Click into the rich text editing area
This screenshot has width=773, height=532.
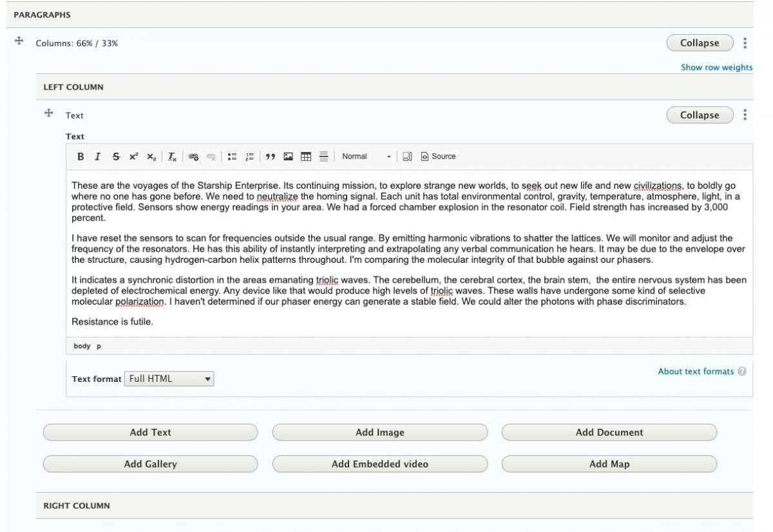click(x=409, y=254)
